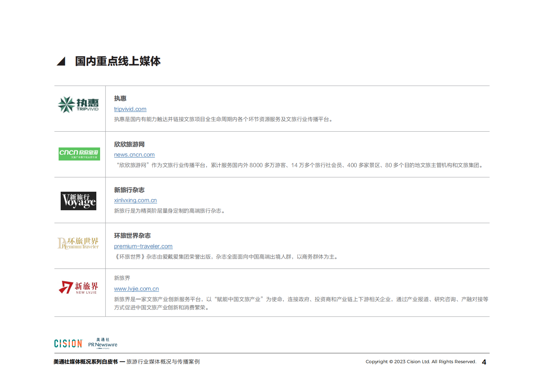Click footer title 美通社媒体概况系列白皮书
The width and height of the screenshot is (544, 392).
point(86,362)
